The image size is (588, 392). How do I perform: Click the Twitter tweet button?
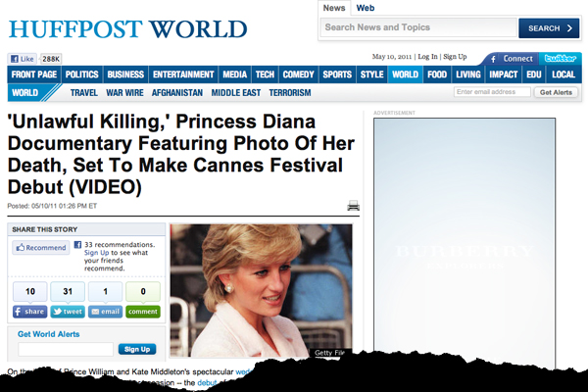click(x=68, y=312)
